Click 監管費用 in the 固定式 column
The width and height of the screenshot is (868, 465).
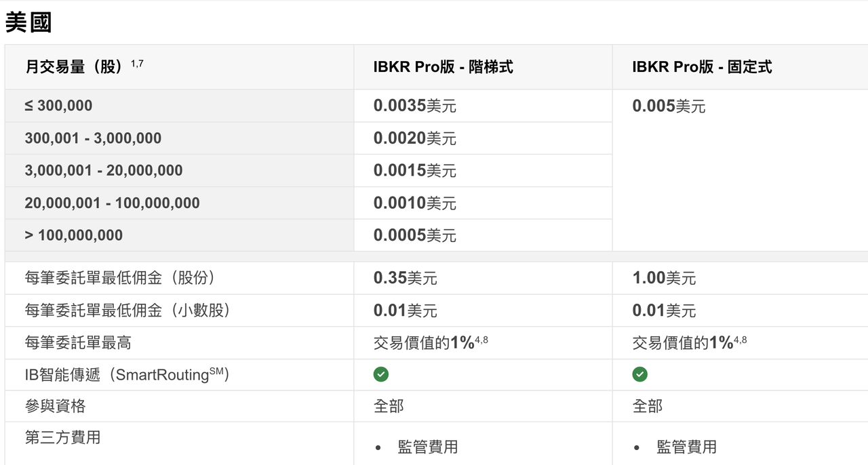click(687, 447)
